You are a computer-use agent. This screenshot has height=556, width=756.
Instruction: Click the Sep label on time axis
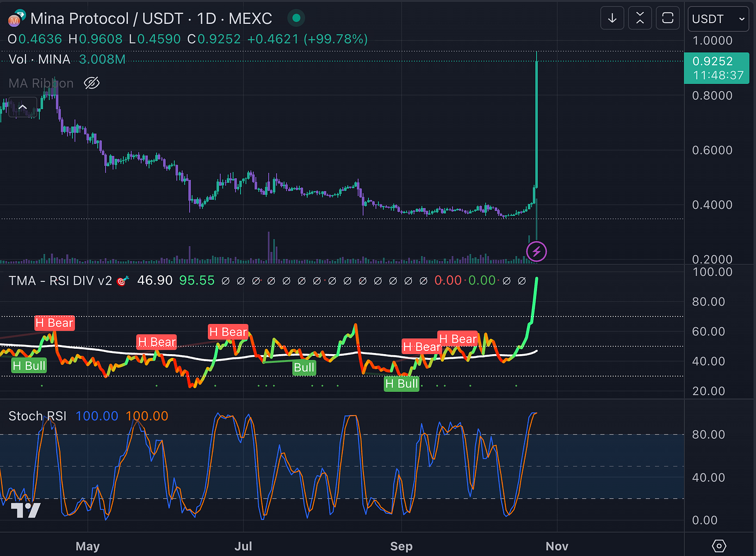(x=401, y=546)
